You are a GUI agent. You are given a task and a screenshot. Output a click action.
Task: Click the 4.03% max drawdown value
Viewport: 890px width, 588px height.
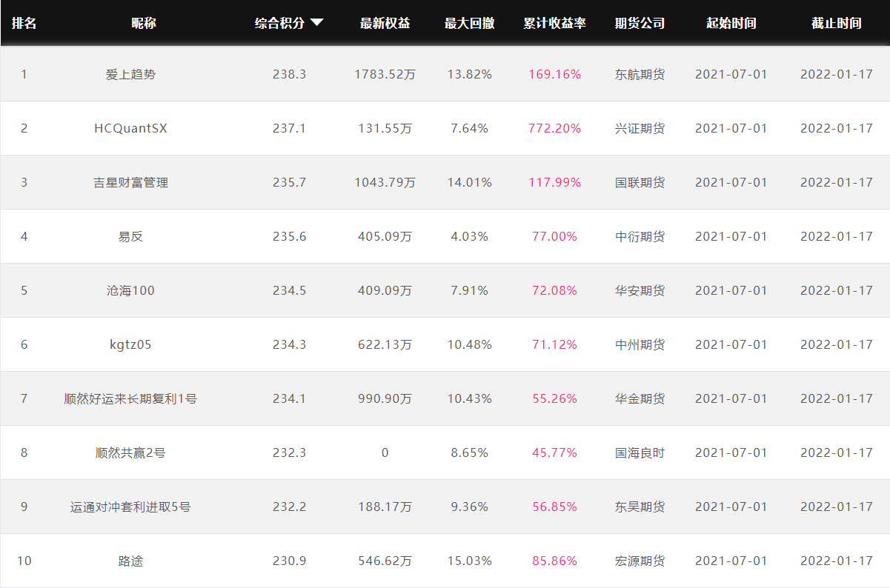pyautogui.click(x=469, y=236)
